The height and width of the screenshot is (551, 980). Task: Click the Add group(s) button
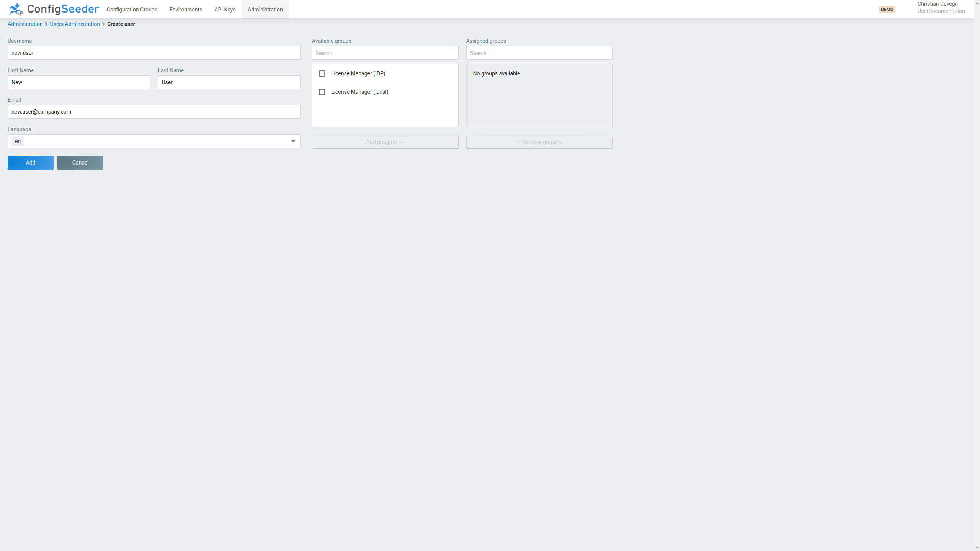click(x=385, y=142)
